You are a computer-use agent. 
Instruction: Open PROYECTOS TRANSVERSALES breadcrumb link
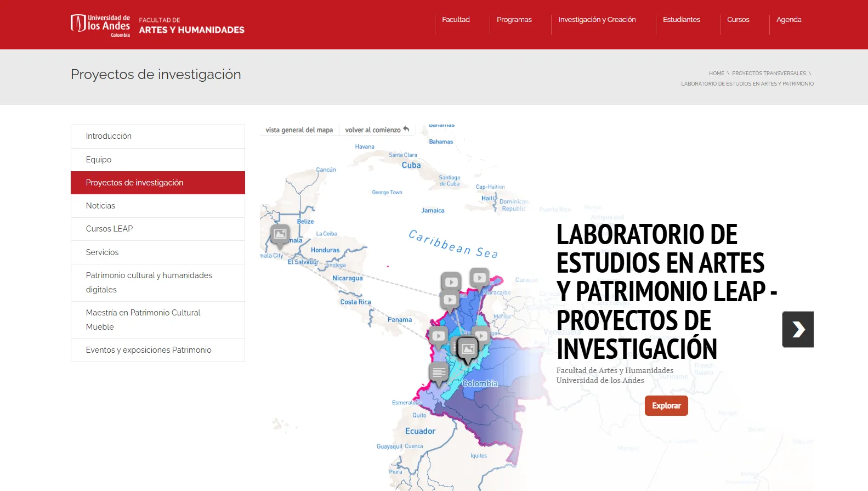[769, 74]
